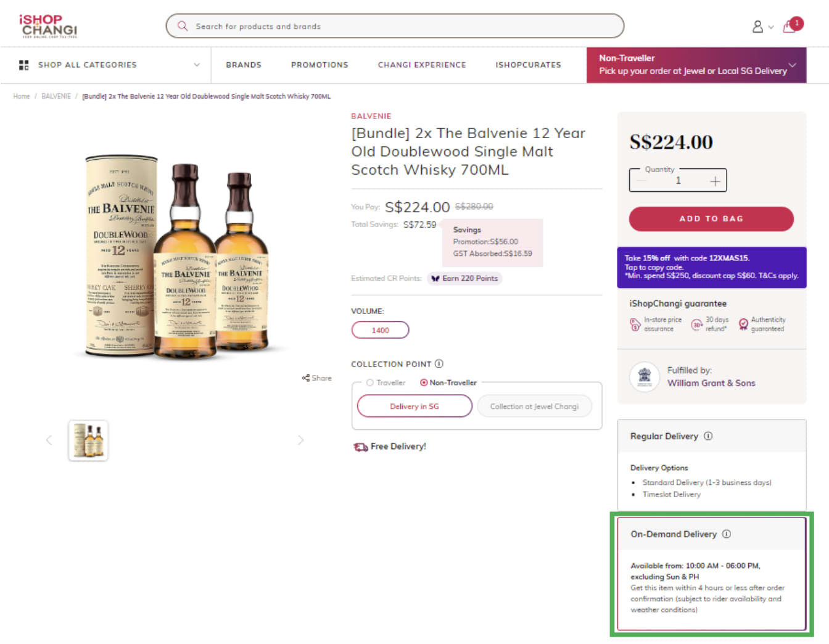Click the product title text

(x=469, y=151)
